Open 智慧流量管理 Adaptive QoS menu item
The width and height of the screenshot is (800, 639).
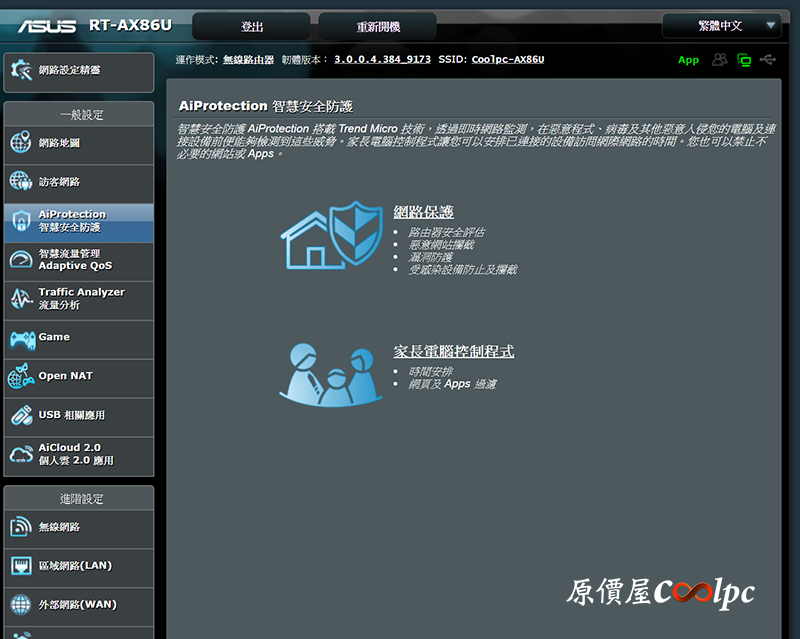(79, 262)
